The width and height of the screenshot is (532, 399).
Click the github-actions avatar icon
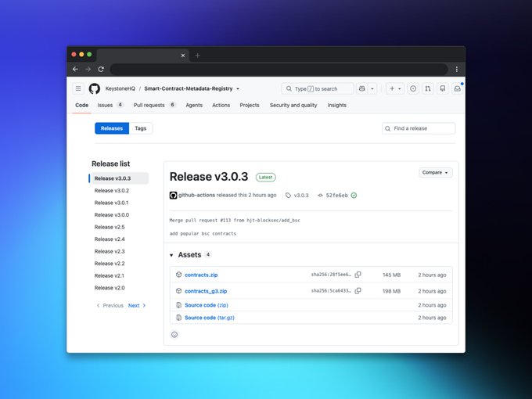pyautogui.click(x=173, y=196)
